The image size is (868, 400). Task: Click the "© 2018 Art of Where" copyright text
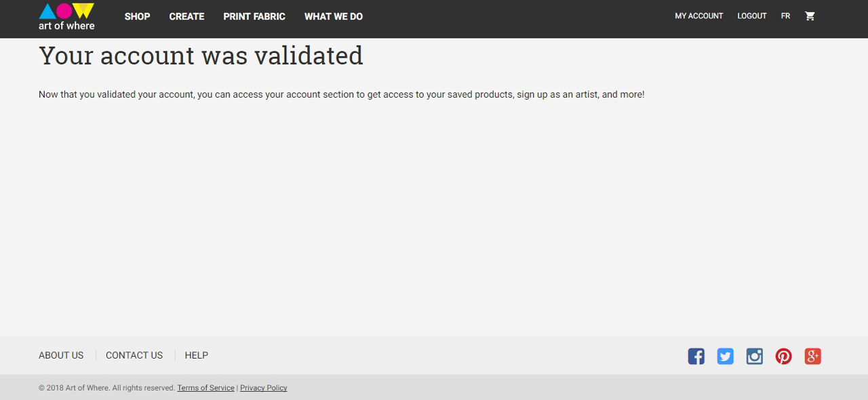pos(107,388)
